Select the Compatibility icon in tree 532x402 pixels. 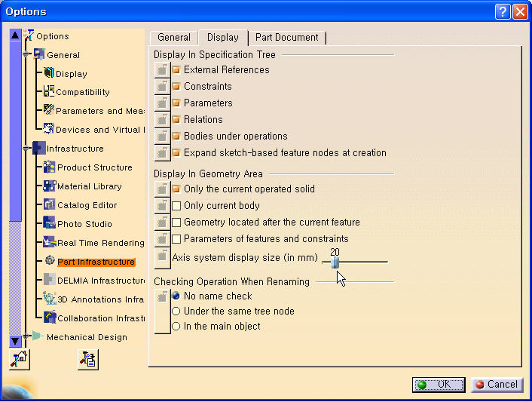(49, 91)
